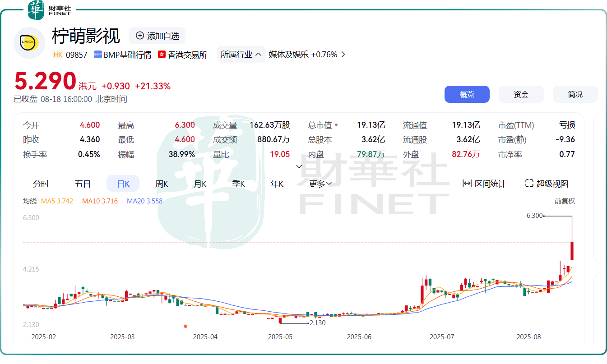This screenshot has height=364, width=607.
Task: Switch to the 概览 overview tab
Action: [467, 94]
